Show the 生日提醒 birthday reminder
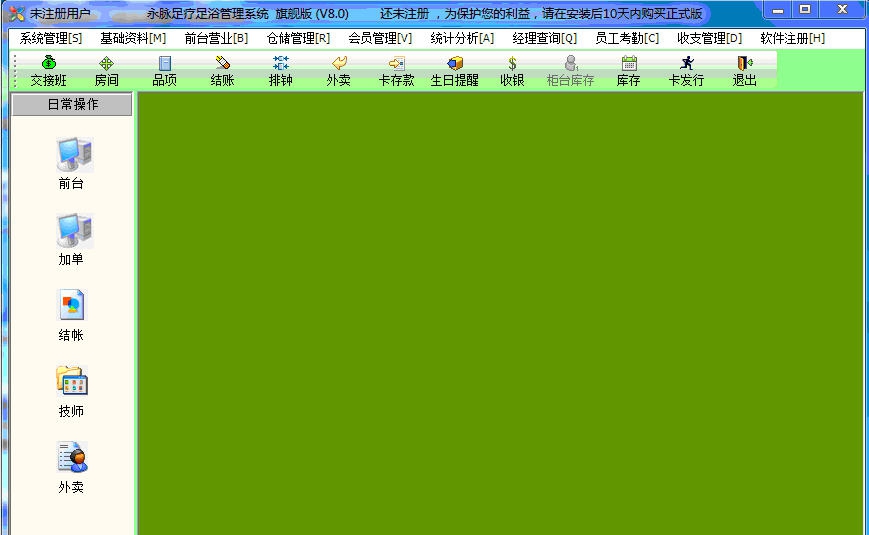The width and height of the screenshot is (869, 535). (454, 71)
